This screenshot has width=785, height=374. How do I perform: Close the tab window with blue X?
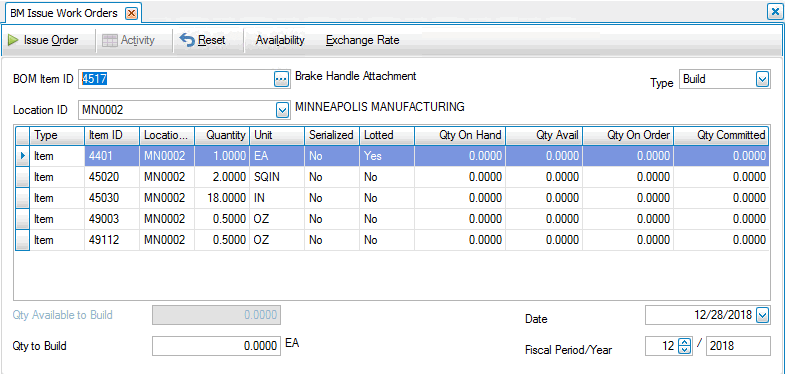[x=774, y=13]
